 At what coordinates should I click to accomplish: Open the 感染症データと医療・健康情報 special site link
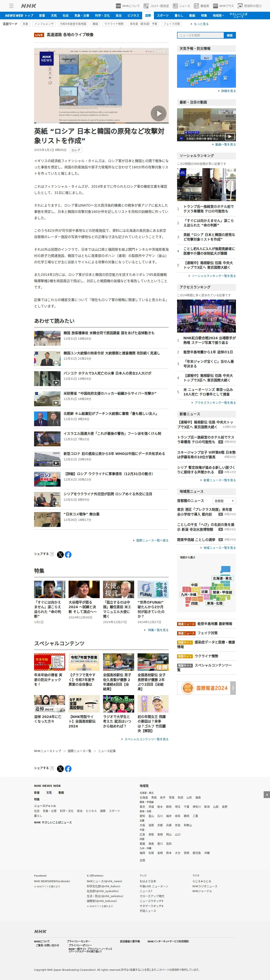pos(206,644)
